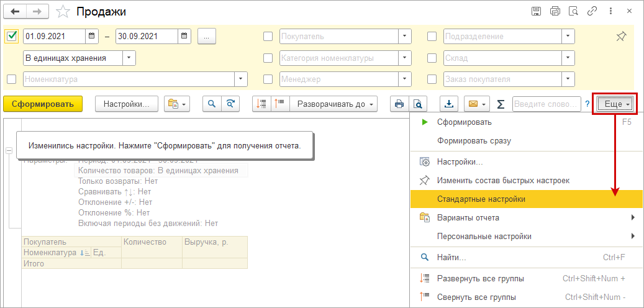Click the pin quick settings icon

[x=621, y=37]
